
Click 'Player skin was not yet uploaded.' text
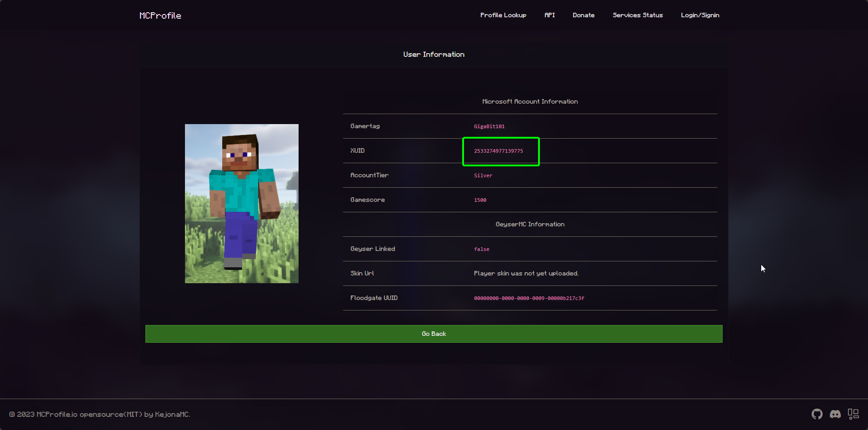click(526, 273)
